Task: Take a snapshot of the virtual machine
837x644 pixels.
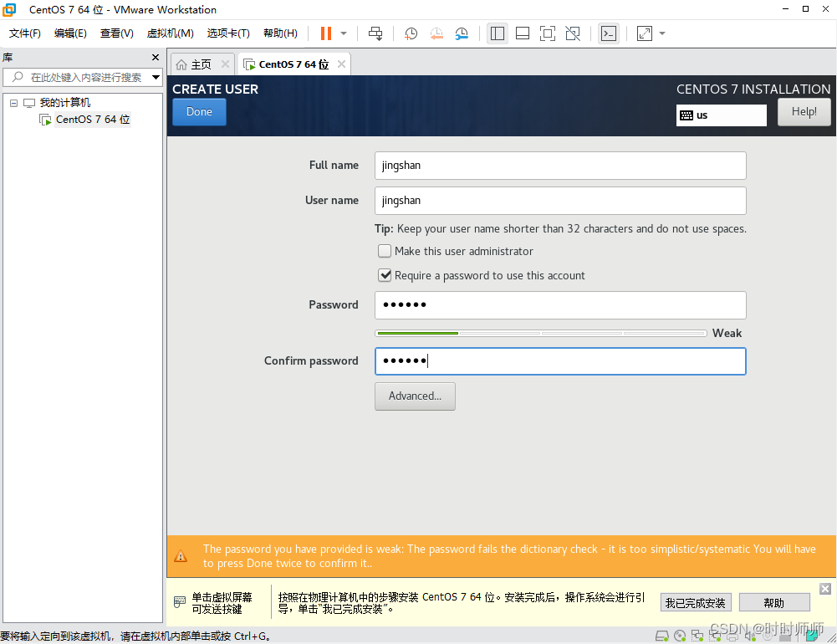Action: point(411,33)
